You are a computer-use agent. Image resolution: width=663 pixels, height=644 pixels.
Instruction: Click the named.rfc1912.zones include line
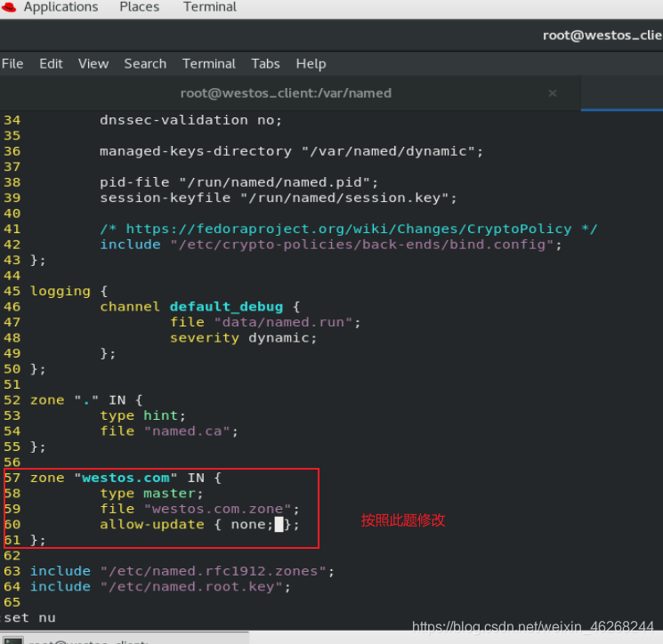point(182,571)
